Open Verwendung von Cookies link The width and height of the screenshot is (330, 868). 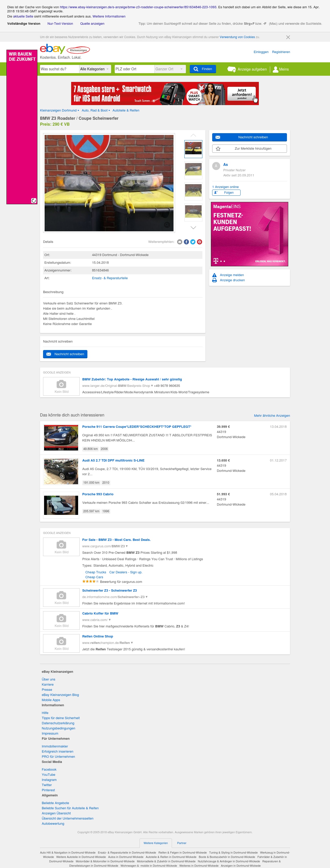[x=237, y=37]
